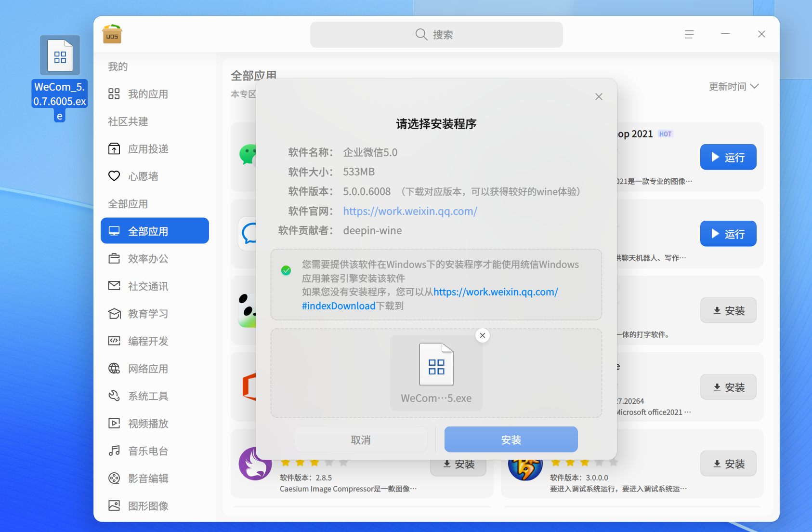
Task: Click the Caesium Image Compressor app icon
Action: [255, 464]
